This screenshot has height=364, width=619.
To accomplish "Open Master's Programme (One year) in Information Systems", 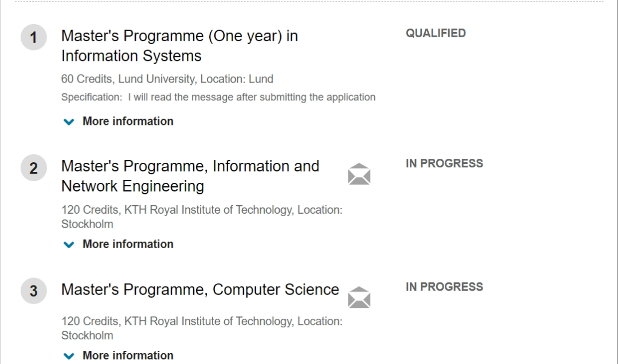I will 179,46.
